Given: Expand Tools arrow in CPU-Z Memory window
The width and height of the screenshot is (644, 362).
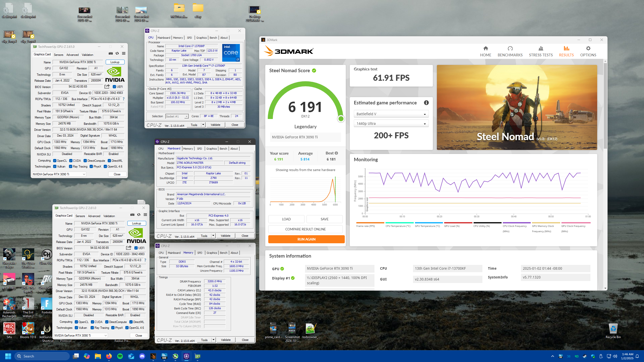Looking at the screenshot, I should coord(213,340).
